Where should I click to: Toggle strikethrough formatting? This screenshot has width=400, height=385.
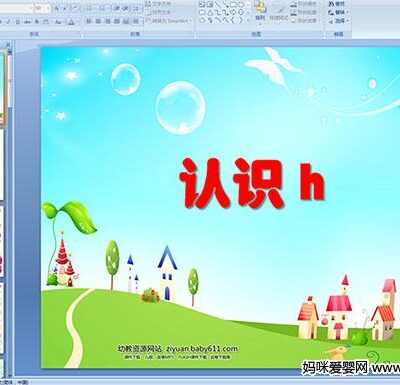coord(27,22)
